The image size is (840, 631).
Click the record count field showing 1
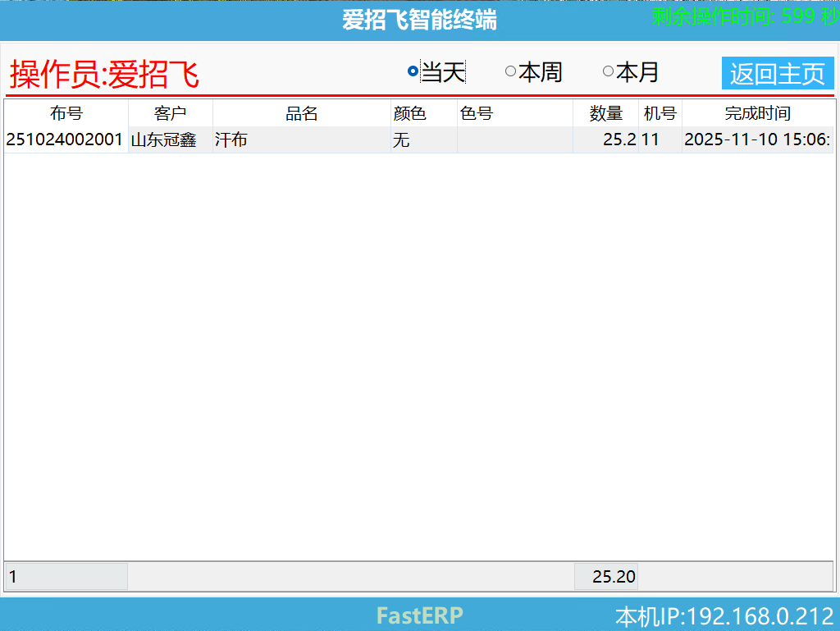coord(66,577)
